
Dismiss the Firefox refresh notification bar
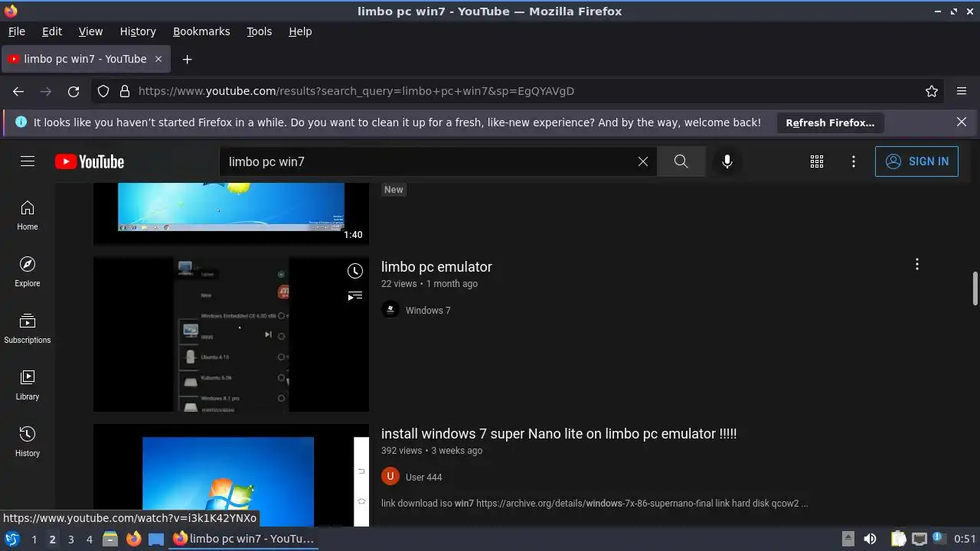[962, 122]
